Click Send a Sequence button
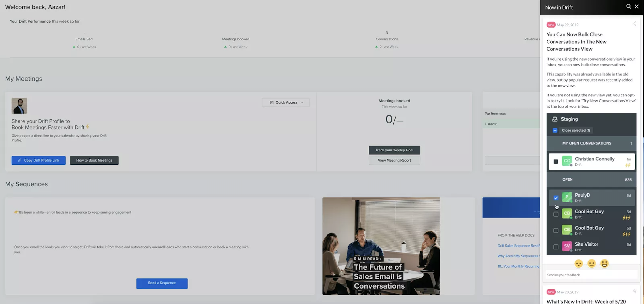This screenshot has width=644, height=304. [162, 283]
